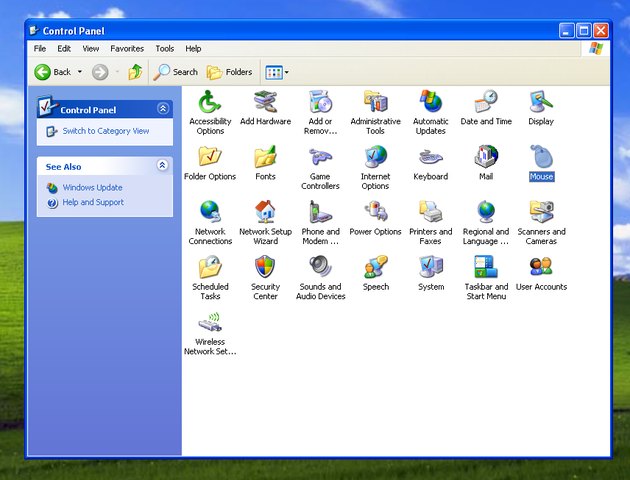Maximize the Control Panel window
Screen dimensions: 630x480
(x=584, y=31)
